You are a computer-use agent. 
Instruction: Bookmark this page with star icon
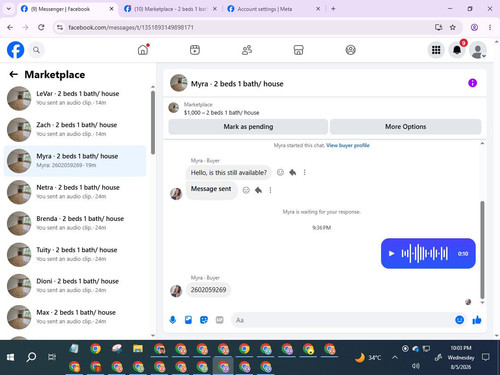453,27
